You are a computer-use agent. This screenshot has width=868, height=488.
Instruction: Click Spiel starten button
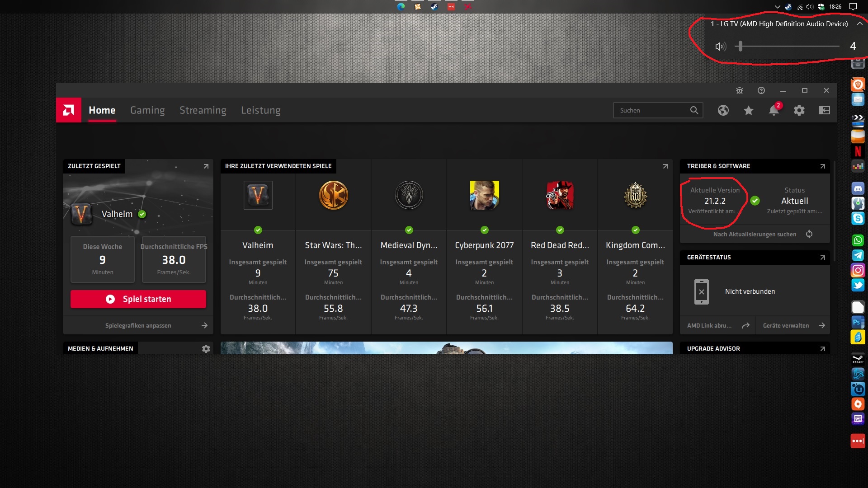(x=138, y=299)
